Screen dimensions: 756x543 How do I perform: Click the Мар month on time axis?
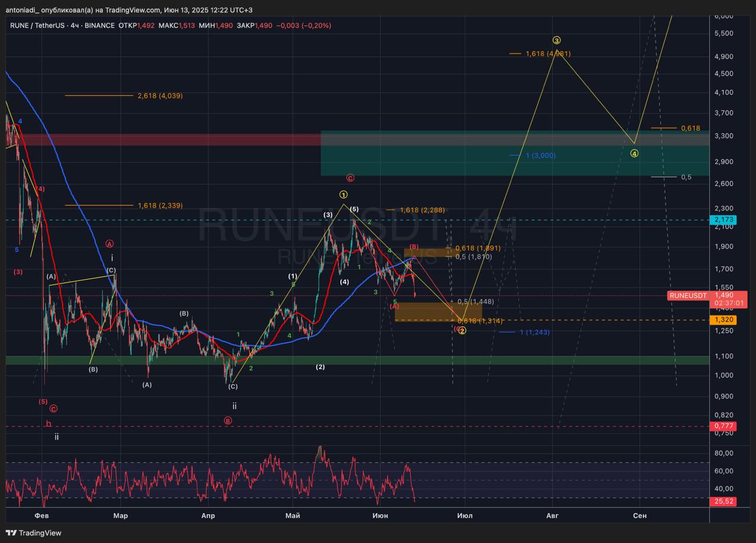pos(120,515)
